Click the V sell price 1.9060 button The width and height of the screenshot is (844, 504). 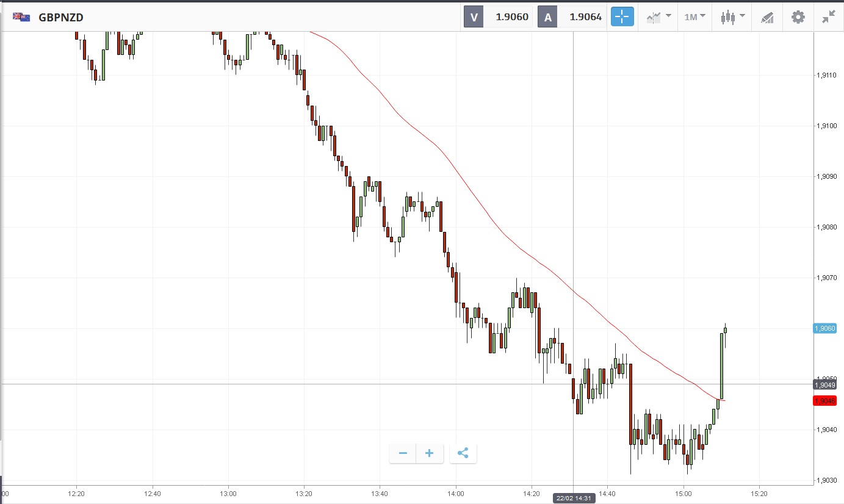pyautogui.click(x=499, y=17)
